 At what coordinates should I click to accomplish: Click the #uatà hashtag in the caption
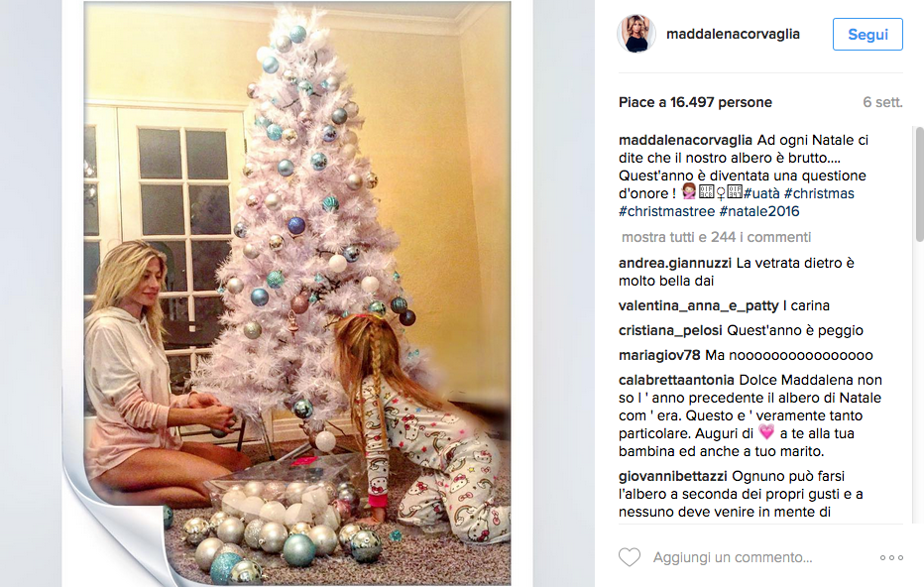pos(763,193)
